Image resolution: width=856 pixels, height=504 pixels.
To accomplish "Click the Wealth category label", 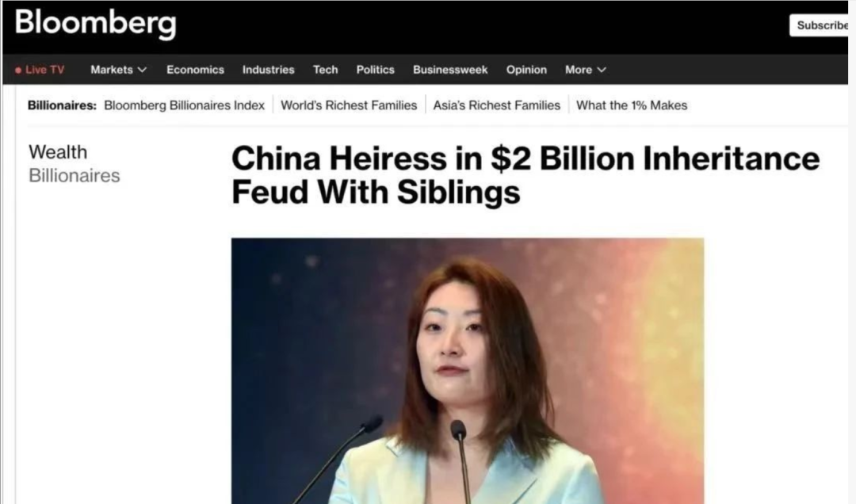I will 58,152.
